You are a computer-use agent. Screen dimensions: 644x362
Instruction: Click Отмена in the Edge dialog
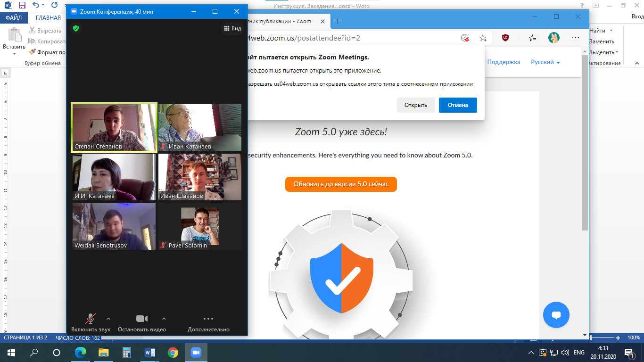coord(458,105)
